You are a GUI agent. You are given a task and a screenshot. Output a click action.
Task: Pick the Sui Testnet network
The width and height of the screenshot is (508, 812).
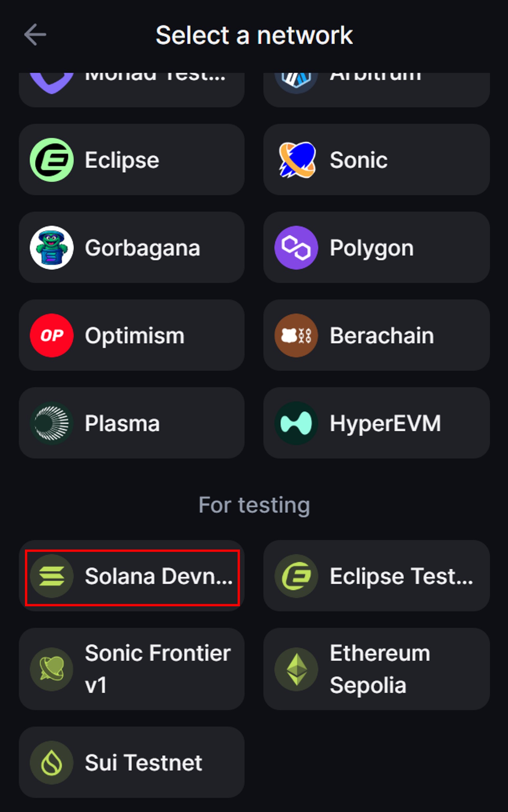point(132,762)
